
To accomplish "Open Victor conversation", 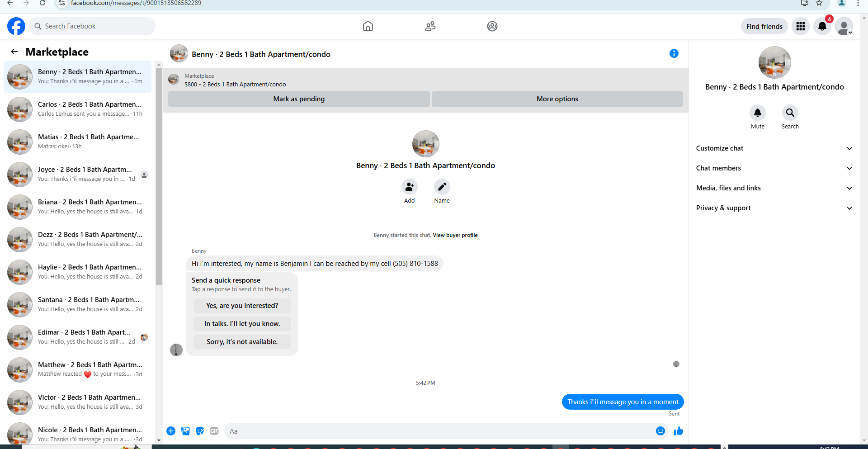I will [x=78, y=402].
